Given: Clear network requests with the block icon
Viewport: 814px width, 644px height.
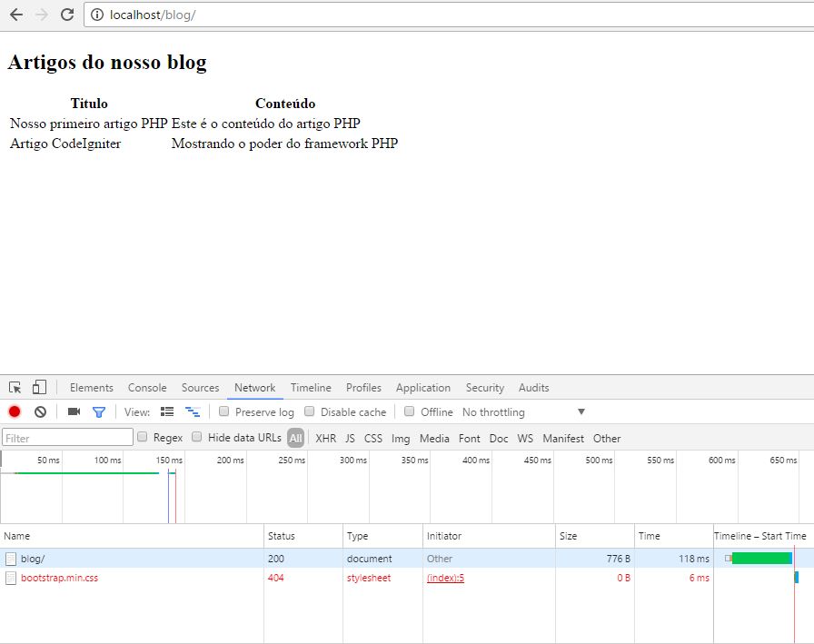Looking at the screenshot, I should pos(38,411).
